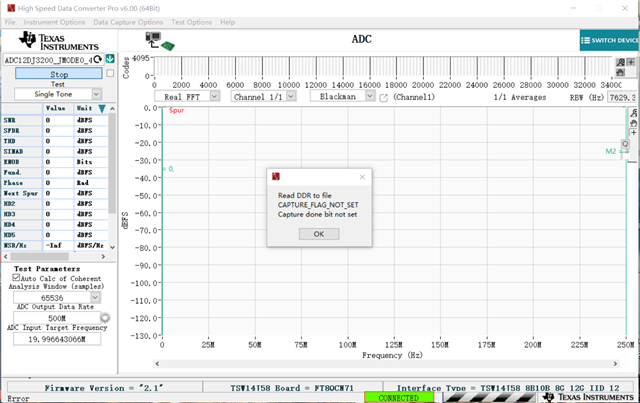This screenshot has width=640, height=403.
Task: Click the M2 marker label on the plot
Action: coord(611,151)
